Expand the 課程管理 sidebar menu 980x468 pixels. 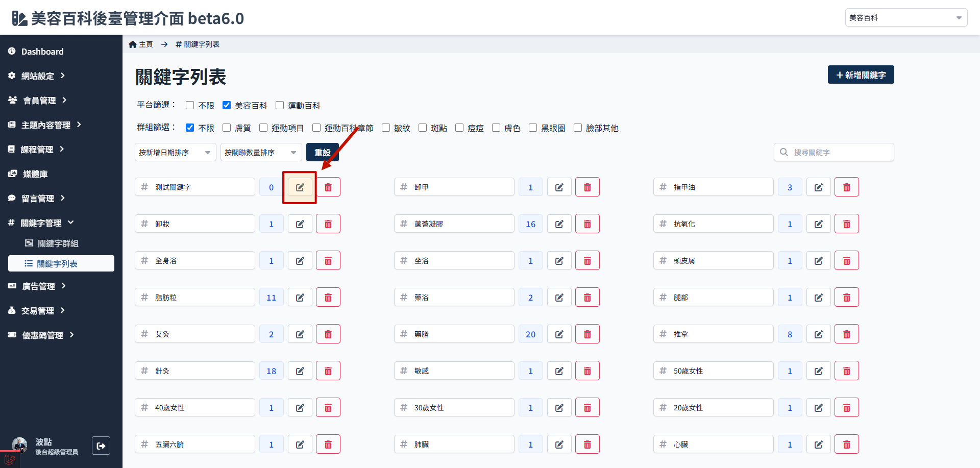[x=37, y=149]
